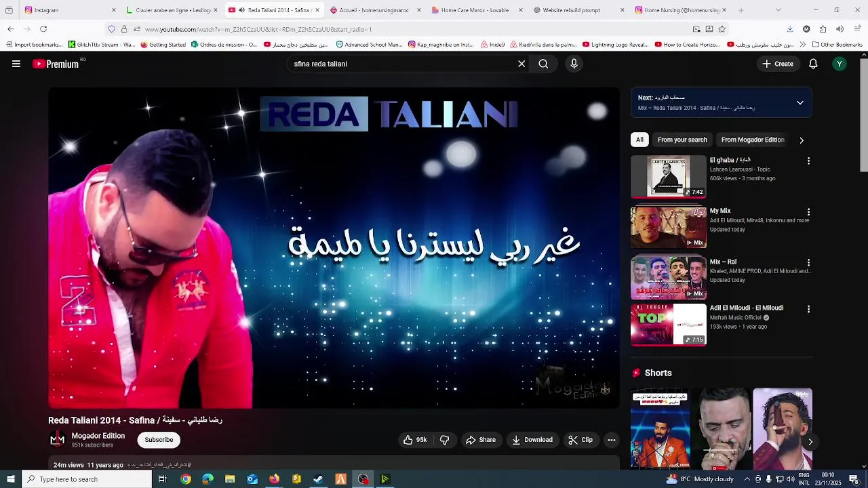Image resolution: width=868 pixels, height=488 pixels.
Task: Reload the current page
Action: click(x=43, y=29)
